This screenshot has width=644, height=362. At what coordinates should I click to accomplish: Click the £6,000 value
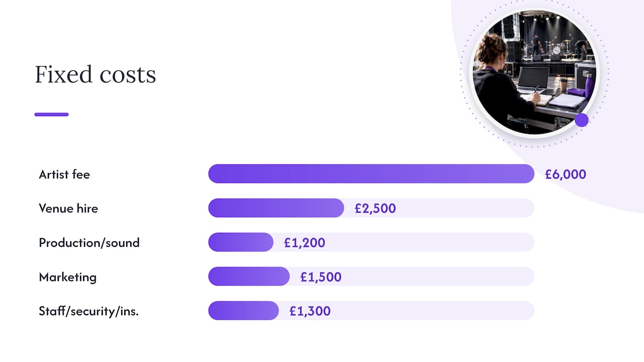pyautogui.click(x=566, y=174)
